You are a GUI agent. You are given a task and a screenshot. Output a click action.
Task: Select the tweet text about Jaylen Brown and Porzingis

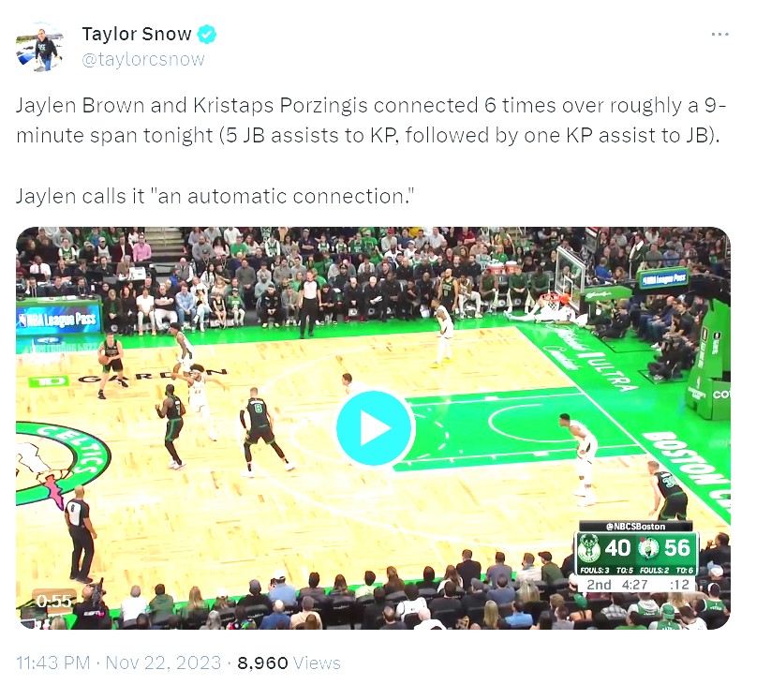pos(371,120)
